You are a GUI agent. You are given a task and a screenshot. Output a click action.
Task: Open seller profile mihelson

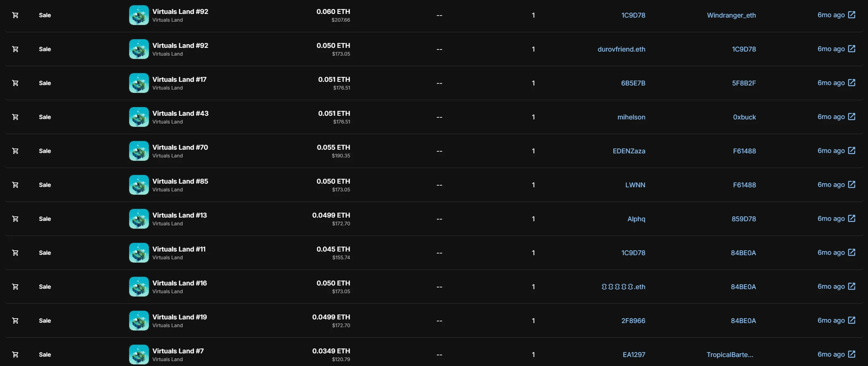[631, 117]
